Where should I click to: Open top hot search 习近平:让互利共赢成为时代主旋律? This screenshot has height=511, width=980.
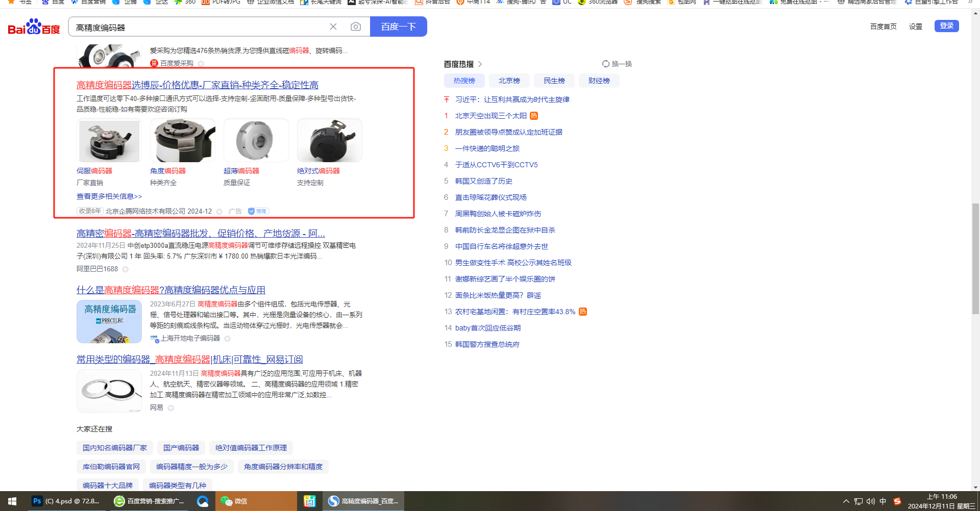pos(512,99)
